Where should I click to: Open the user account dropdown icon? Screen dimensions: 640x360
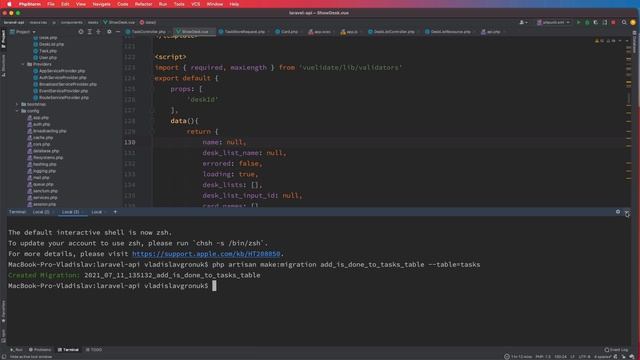pos(523,22)
